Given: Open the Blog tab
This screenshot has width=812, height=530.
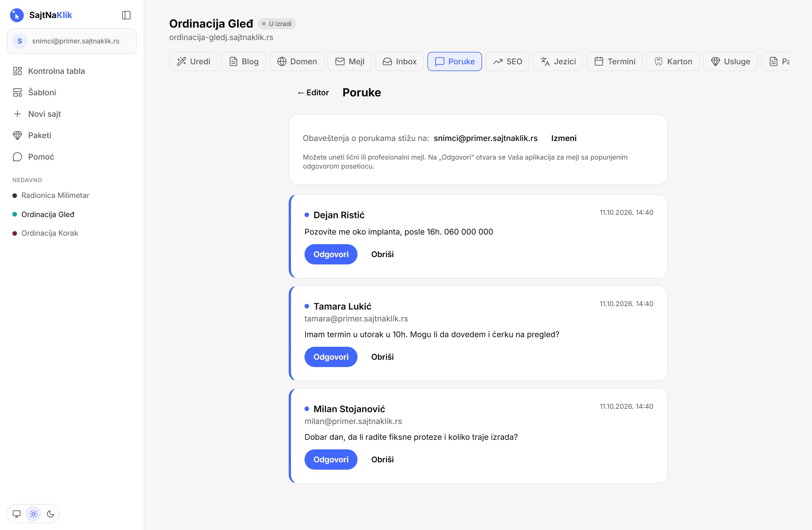Looking at the screenshot, I should pos(244,61).
